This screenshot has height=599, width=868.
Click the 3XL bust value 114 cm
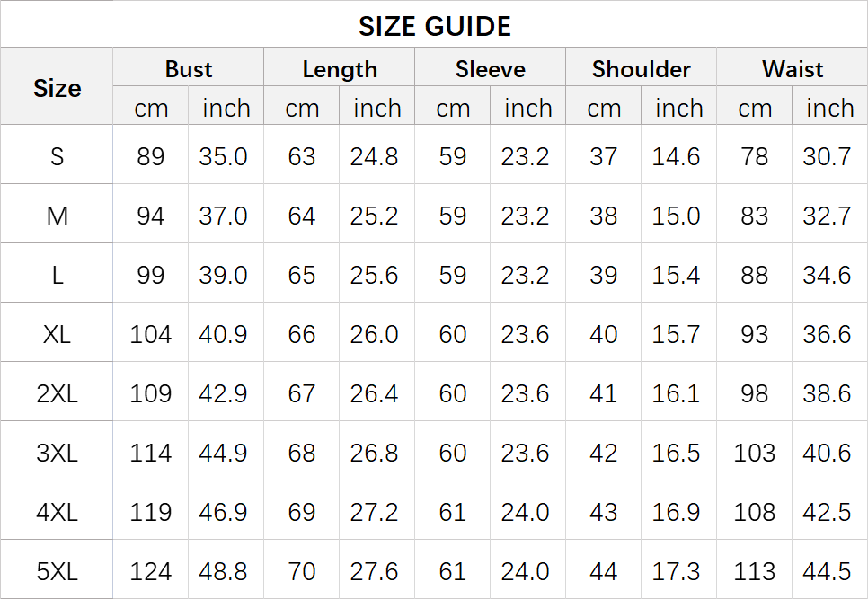[151, 453]
